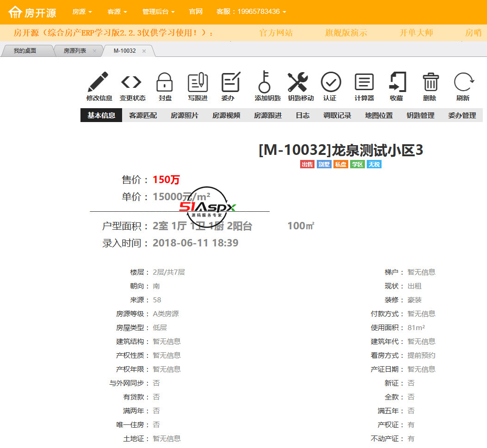Click the 删除 trash can icon
Image resolution: width=487 pixels, height=448 pixels.
430,82
